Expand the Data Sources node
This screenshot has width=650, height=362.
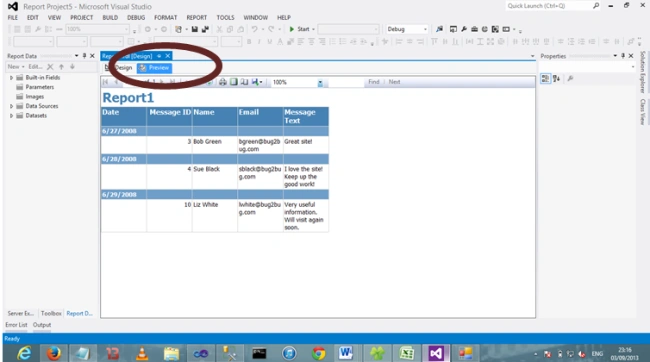pyautogui.click(x=11, y=106)
